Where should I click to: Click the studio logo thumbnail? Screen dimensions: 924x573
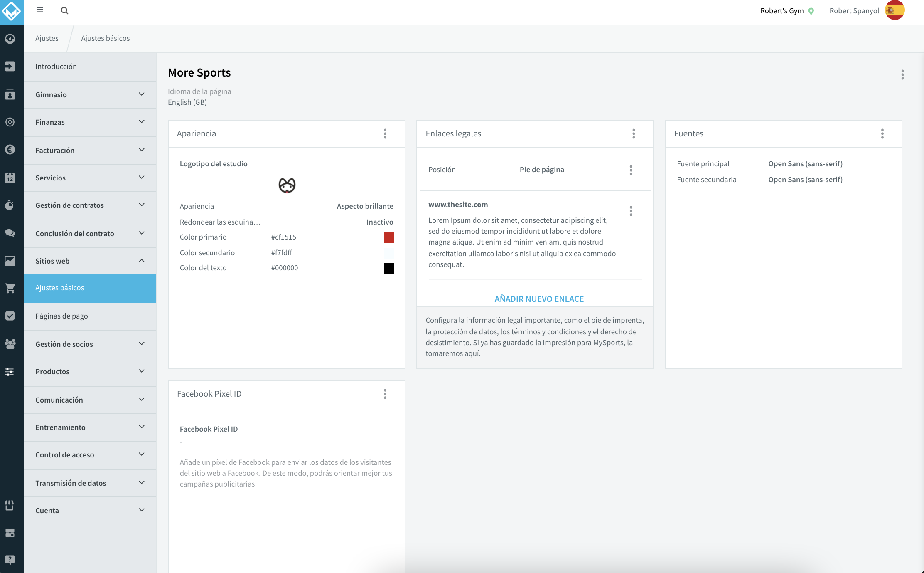tap(287, 185)
